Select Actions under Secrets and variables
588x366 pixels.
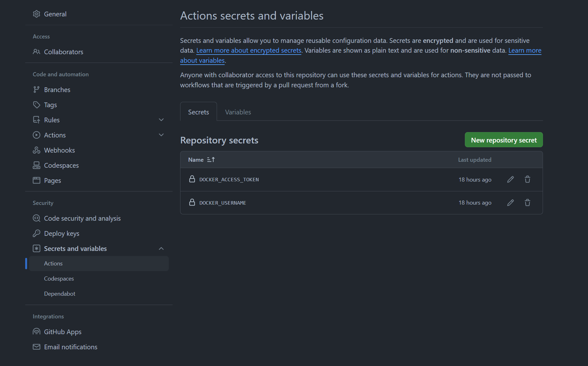pos(99,264)
